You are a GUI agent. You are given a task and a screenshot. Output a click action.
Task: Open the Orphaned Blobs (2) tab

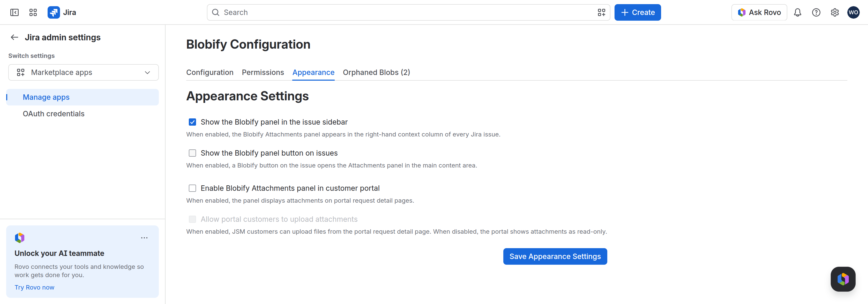[376, 72]
